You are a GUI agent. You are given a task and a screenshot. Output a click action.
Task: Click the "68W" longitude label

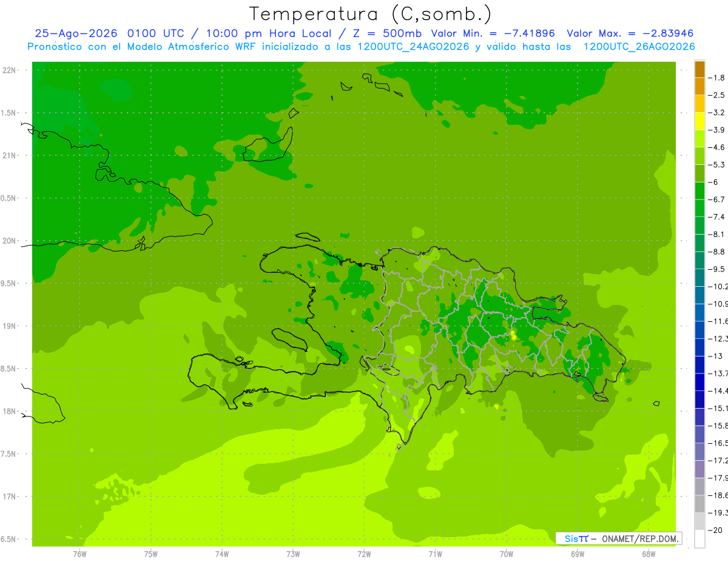[649, 554]
